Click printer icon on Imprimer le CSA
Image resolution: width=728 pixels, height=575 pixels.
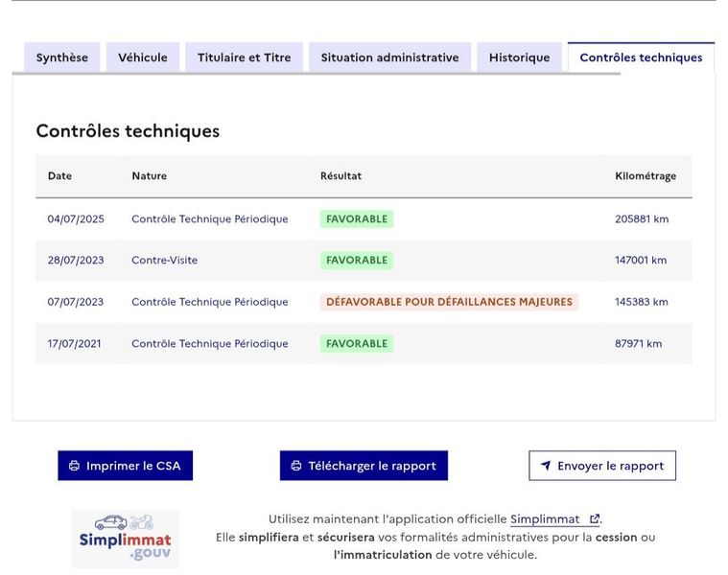(74, 466)
